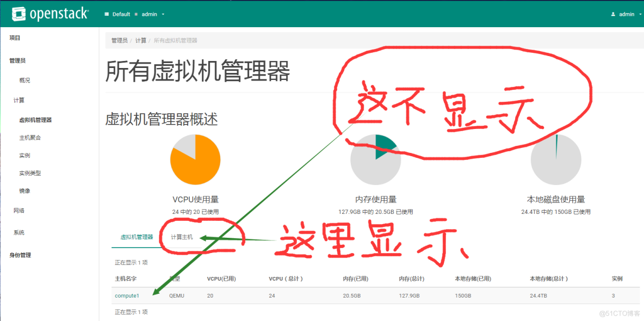Image resolution: width=644 pixels, height=321 pixels.
Task: Click the 管理员 breadcrumb
Action: coord(120,40)
